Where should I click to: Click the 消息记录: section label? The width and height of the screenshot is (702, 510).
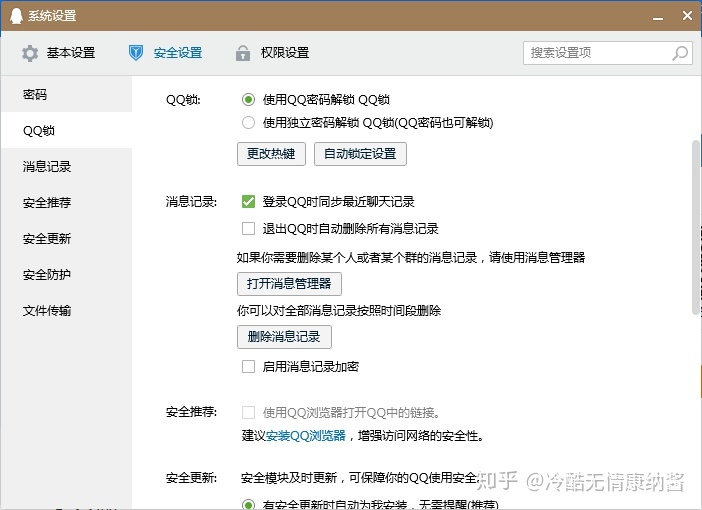coord(191,202)
